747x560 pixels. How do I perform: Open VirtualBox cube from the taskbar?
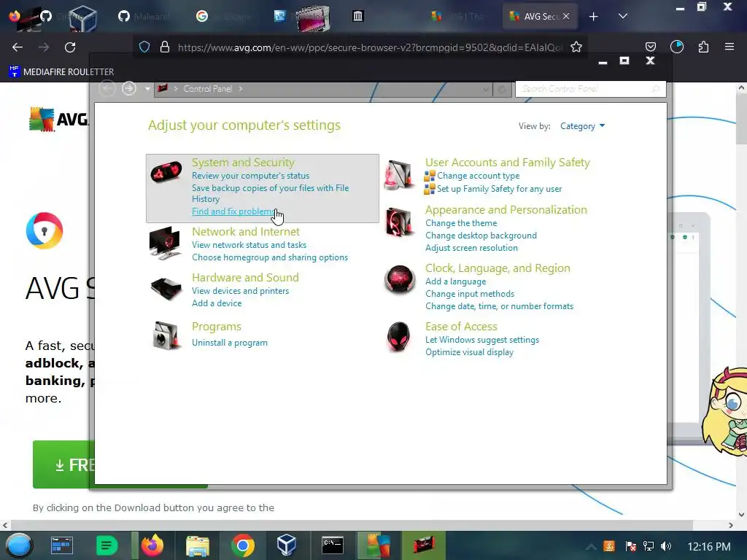pyautogui.click(x=287, y=545)
